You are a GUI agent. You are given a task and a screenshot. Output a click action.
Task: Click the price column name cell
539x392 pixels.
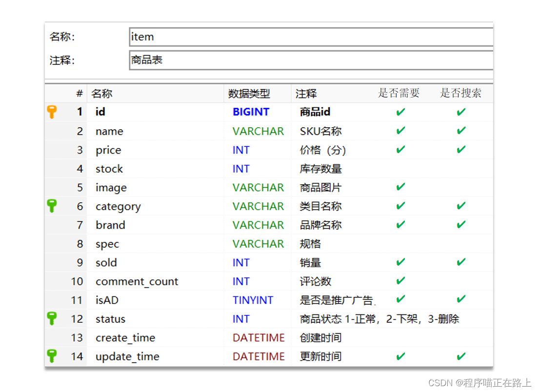[108, 151]
